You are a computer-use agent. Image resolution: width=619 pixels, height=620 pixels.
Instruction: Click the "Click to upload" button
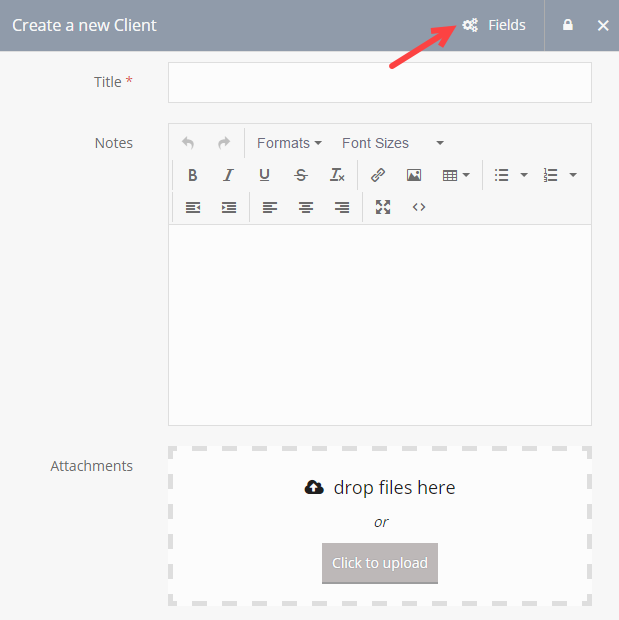click(x=380, y=563)
